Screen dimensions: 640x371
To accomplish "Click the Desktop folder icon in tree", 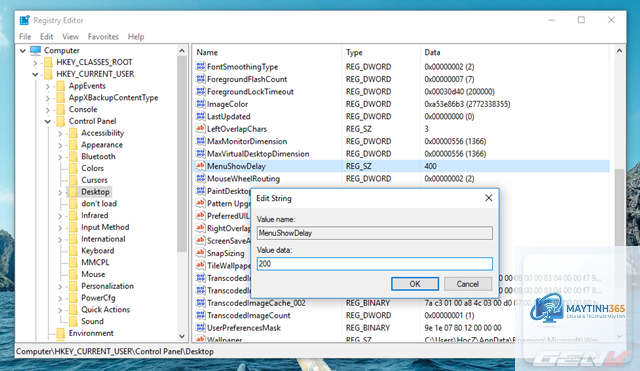I will (73, 192).
